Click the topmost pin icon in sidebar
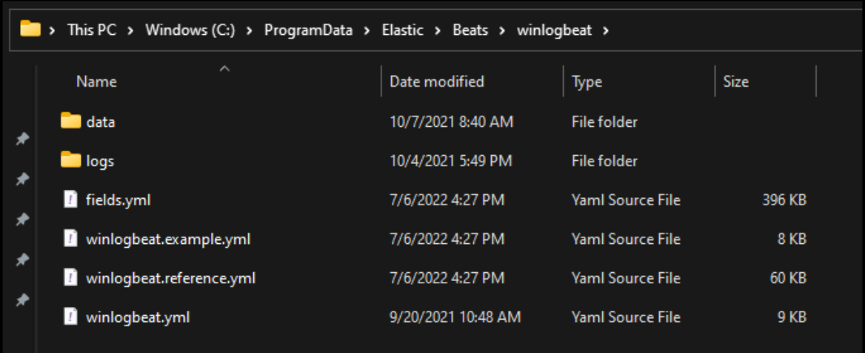This screenshot has height=353, width=868. click(22, 139)
